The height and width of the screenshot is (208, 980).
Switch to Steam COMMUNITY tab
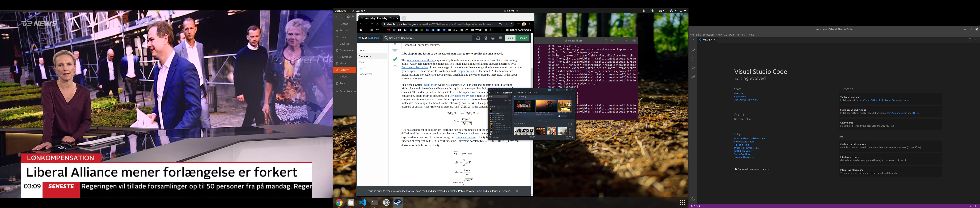click(519, 93)
